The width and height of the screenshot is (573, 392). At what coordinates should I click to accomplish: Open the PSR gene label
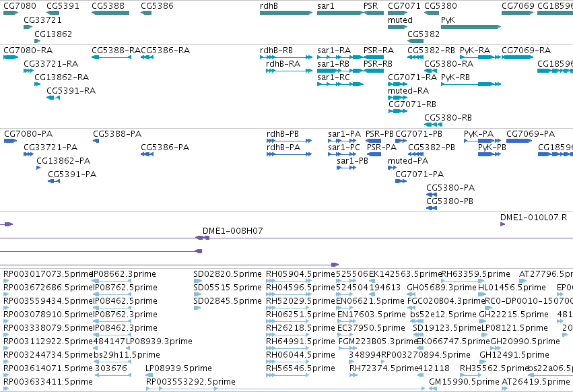370,6
